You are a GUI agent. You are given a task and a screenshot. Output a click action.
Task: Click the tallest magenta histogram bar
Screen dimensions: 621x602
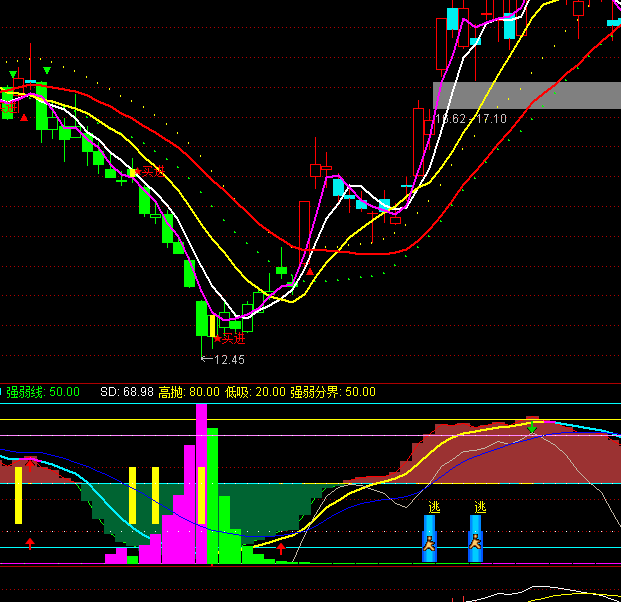[x=201, y=480]
